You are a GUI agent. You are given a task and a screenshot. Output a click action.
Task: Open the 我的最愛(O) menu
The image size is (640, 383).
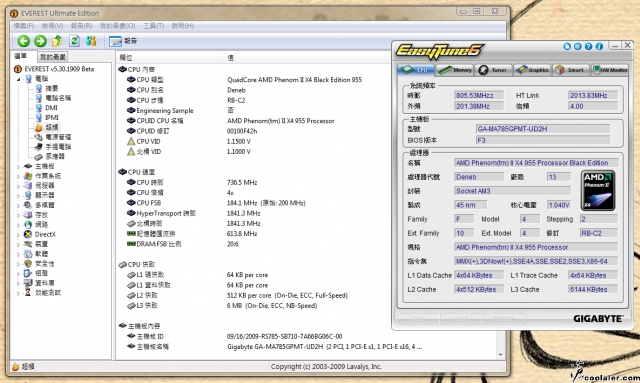(x=118, y=26)
